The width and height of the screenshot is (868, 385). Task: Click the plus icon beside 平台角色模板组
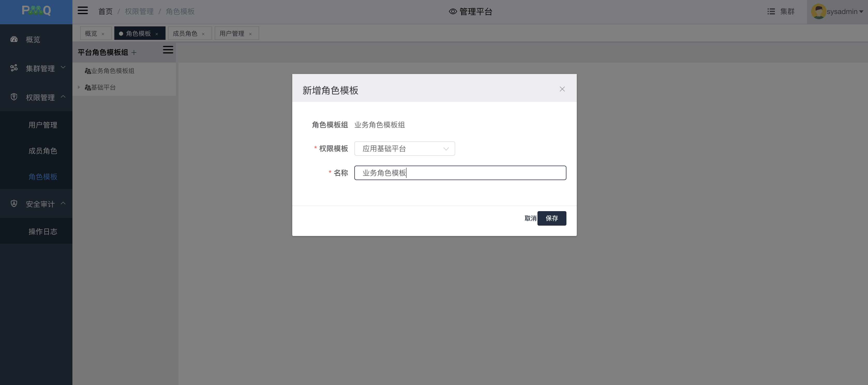(x=134, y=53)
